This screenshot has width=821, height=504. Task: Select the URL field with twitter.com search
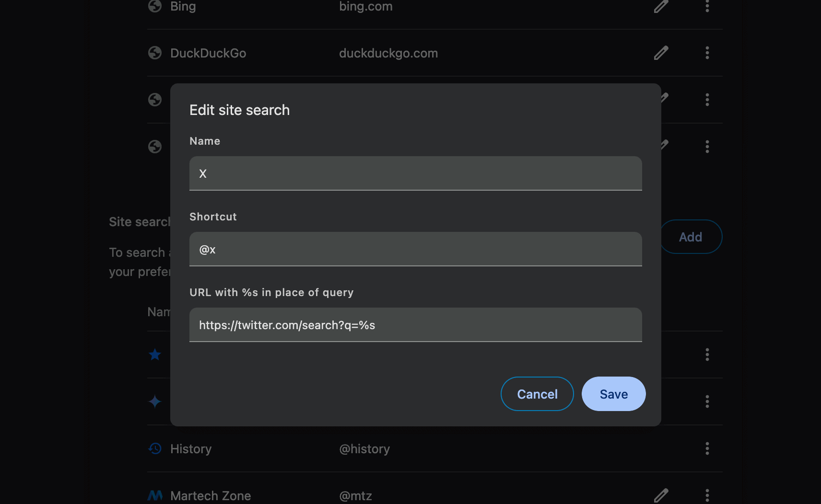point(415,325)
